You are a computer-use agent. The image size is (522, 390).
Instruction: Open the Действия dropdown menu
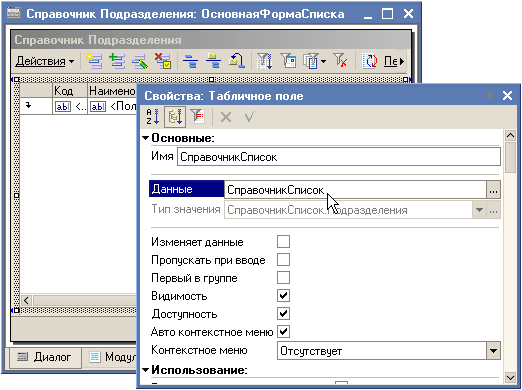pos(45,61)
